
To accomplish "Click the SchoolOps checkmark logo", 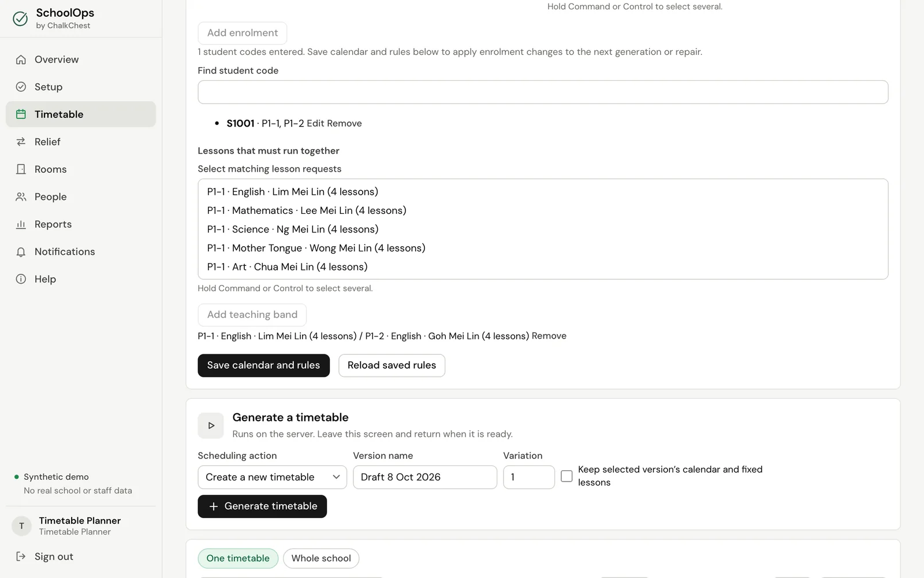I will point(20,19).
